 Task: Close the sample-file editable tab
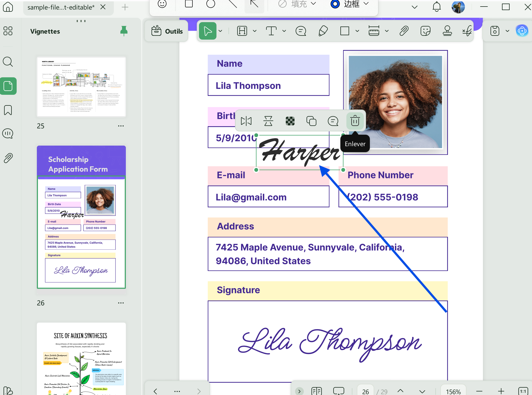[x=103, y=7]
